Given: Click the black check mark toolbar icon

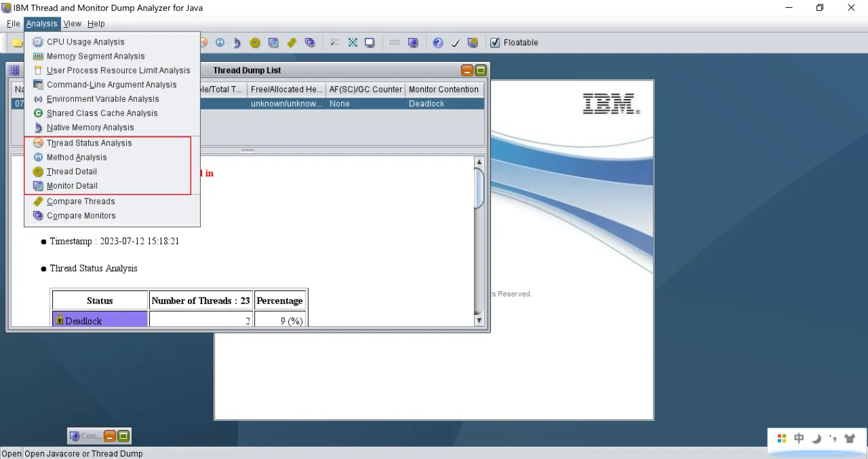Looking at the screenshot, I should [456, 42].
